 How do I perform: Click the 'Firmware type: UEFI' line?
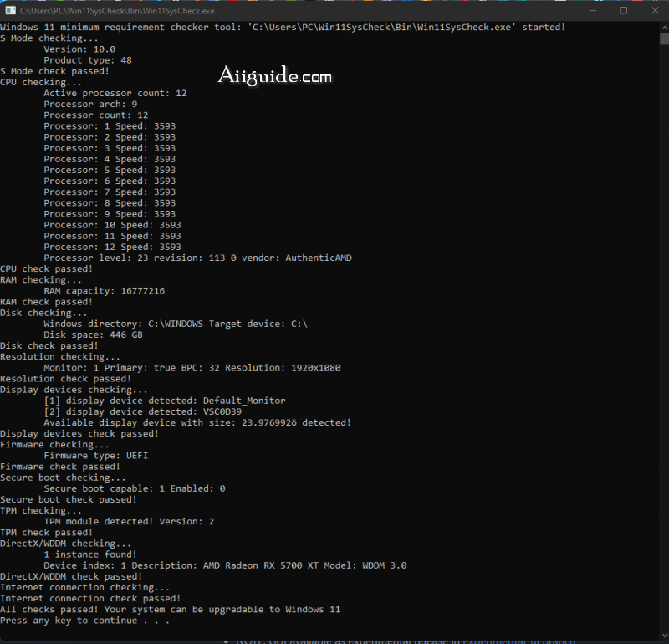pyautogui.click(x=96, y=456)
